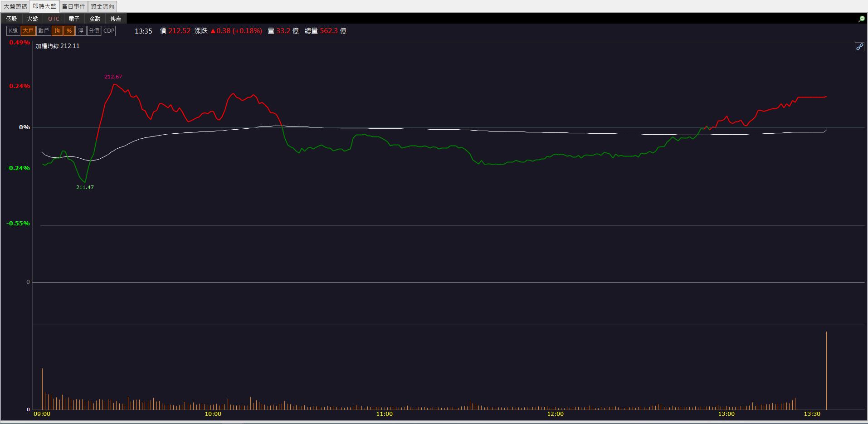The height and width of the screenshot is (424, 868).
Task: Click the 562.3 total volume value
Action: (x=329, y=31)
